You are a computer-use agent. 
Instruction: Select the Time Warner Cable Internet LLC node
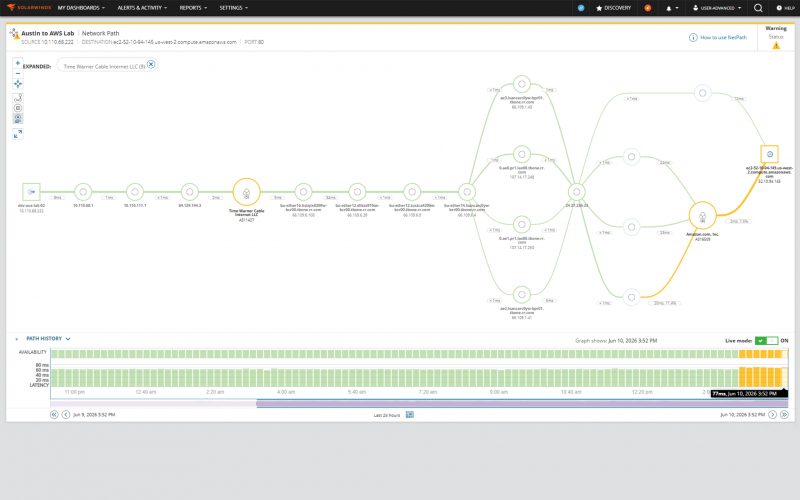(246, 192)
